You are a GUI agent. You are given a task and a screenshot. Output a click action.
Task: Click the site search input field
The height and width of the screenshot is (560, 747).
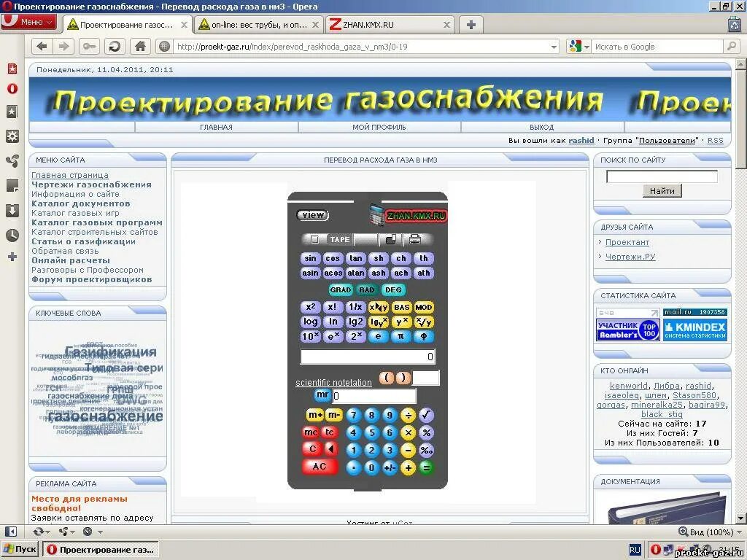pos(662,176)
